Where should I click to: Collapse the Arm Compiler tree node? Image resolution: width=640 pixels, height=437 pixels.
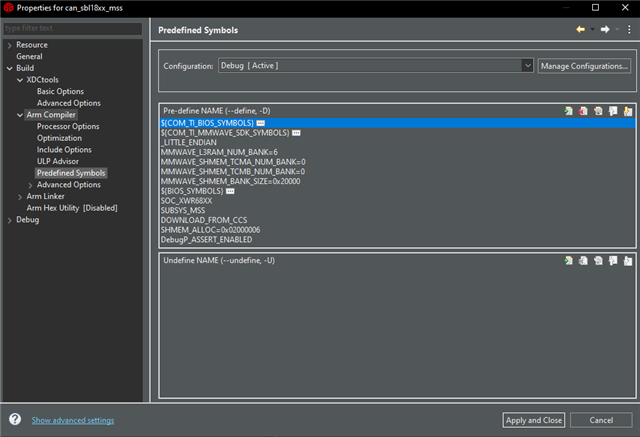[20, 115]
